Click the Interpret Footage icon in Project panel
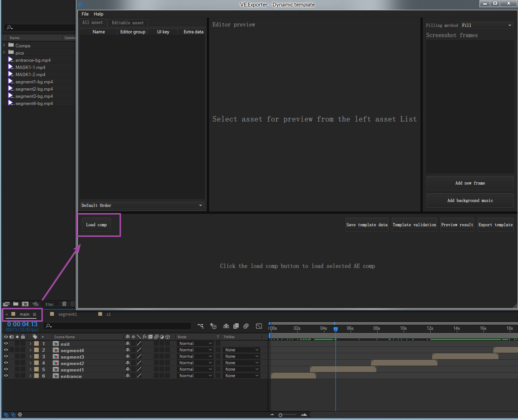The height and width of the screenshot is (420, 518). pyautogui.click(x=6, y=304)
